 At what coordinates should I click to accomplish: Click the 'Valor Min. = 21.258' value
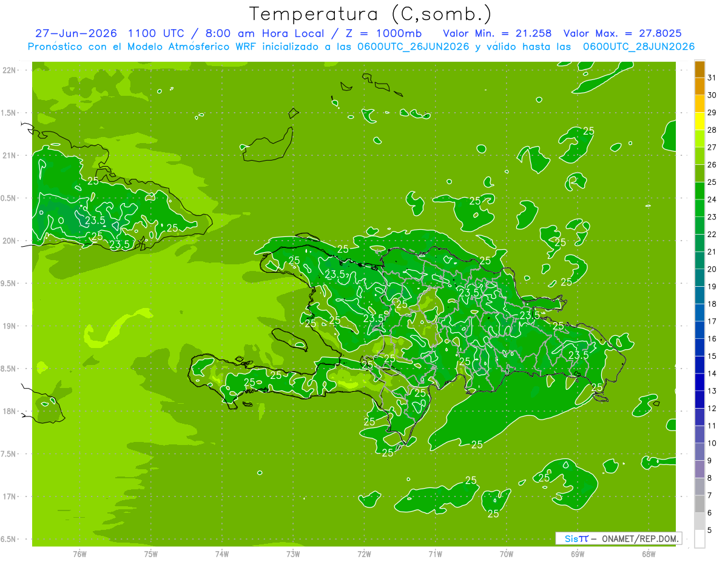tap(497, 33)
